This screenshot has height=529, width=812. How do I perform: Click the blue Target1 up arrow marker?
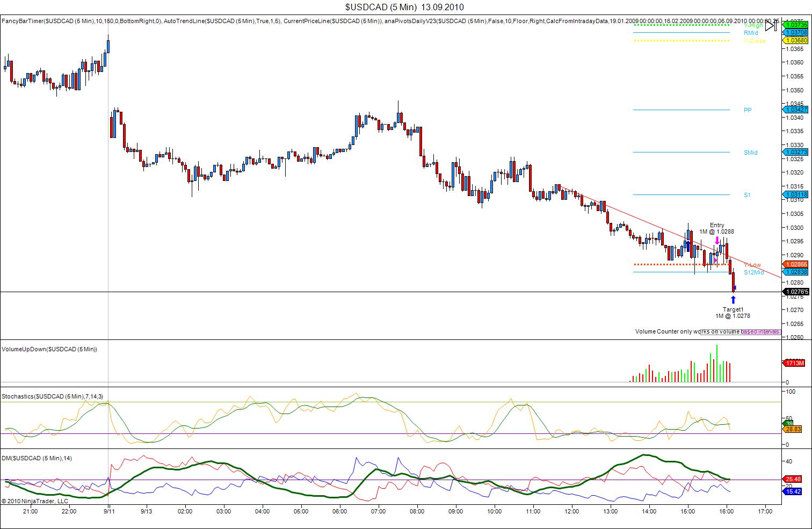point(733,300)
